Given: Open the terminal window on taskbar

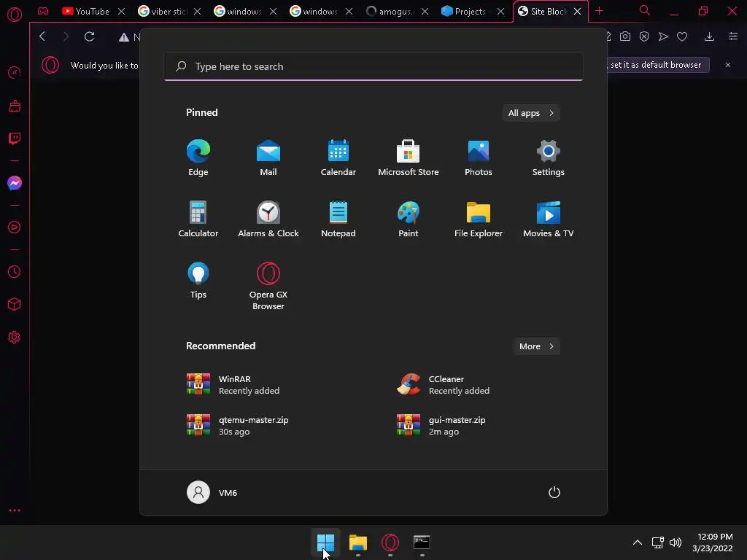Looking at the screenshot, I should point(422,542).
